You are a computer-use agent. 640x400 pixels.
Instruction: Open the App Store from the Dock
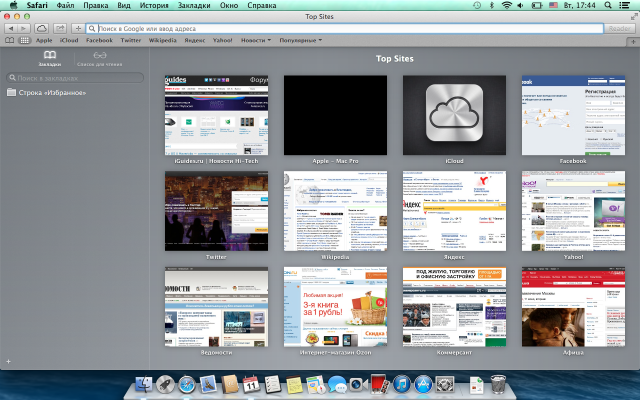(423, 384)
